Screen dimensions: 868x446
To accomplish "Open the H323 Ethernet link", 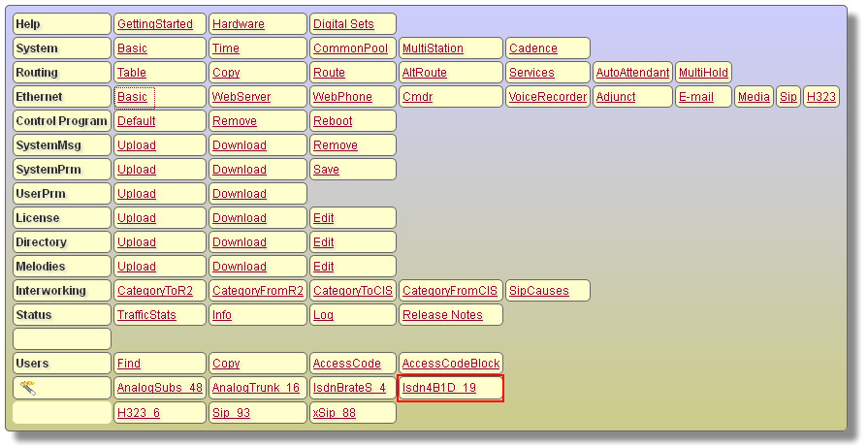I will tap(821, 97).
